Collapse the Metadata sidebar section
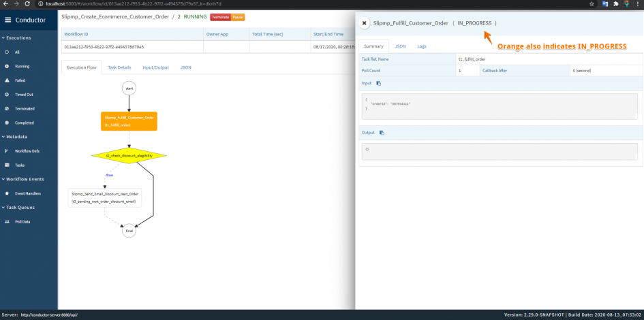The width and height of the screenshot is (644, 320). [x=14, y=137]
